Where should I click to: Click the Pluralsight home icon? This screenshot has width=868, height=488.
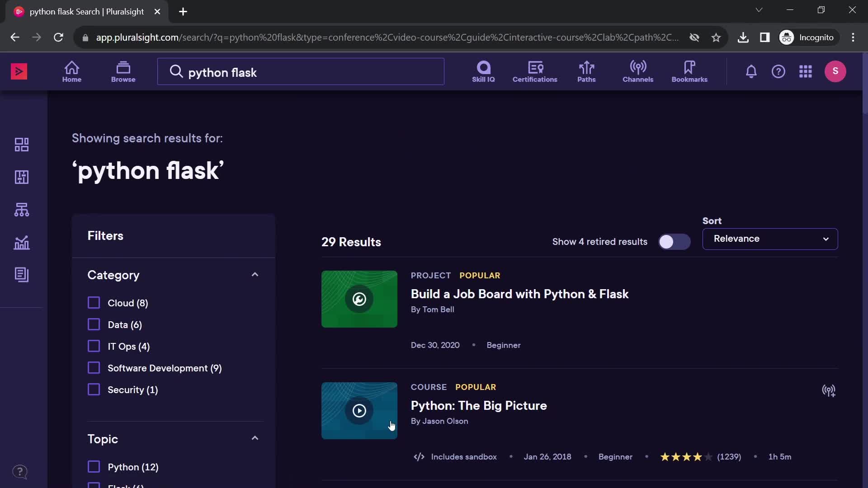pos(72,71)
